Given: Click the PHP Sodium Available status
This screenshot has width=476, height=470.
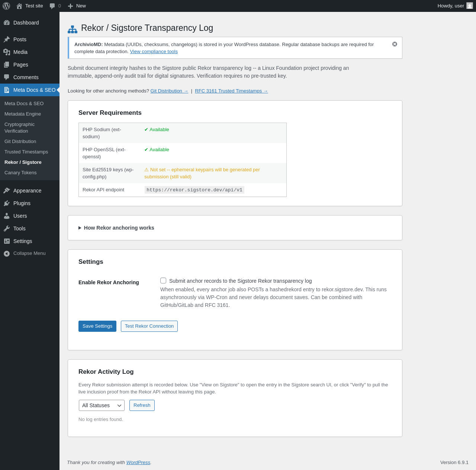Looking at the screenshot, I should (x=157, y=130).
